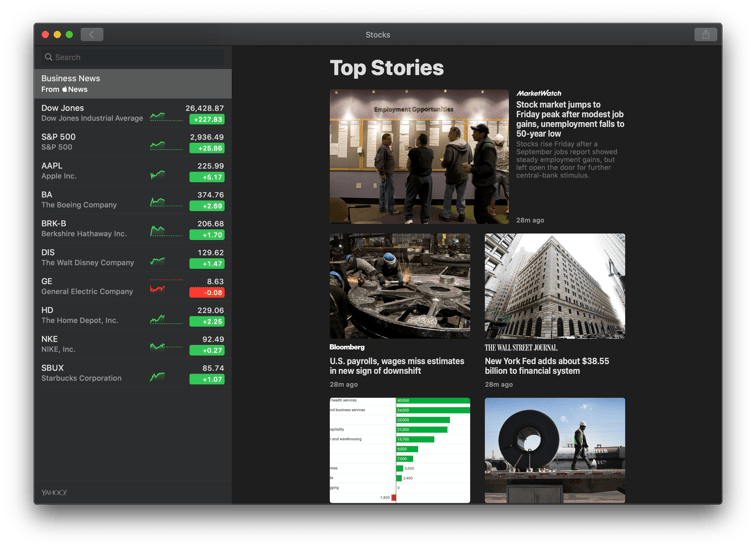Read 'Stock market jumps to Friday peak' headline
The height and width of the screenshot is (549, 756).
(x=570, y=119)
